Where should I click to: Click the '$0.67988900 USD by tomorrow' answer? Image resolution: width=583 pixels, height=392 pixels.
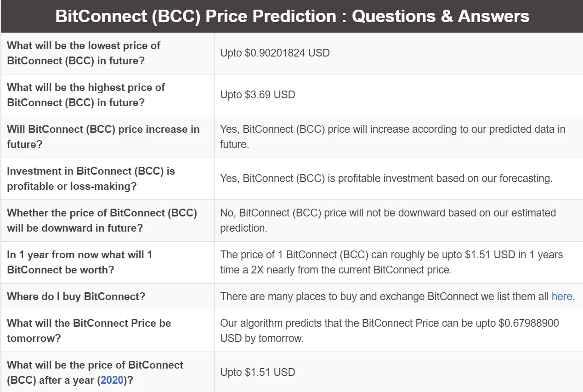[389, 330]
